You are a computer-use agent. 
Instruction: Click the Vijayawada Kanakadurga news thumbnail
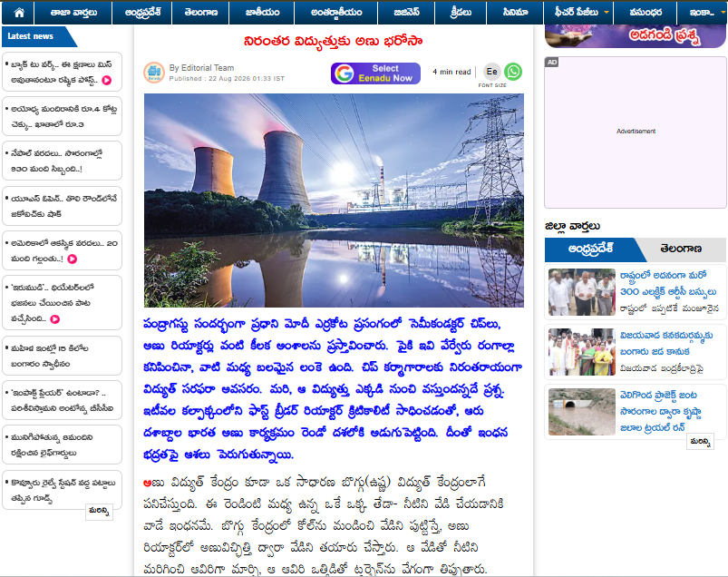pos(582,352)
